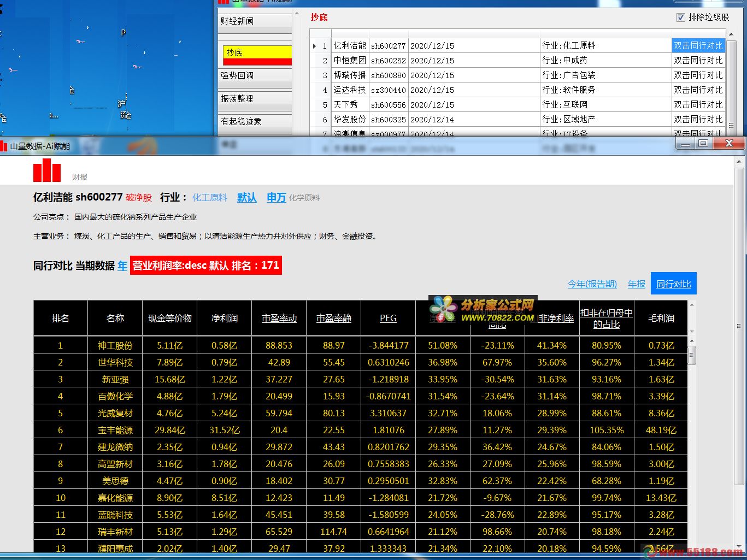Click 双击同行对比 for 博瑞传播 row
This screenshot has height=560, width=747.
[x=698, y=75]
